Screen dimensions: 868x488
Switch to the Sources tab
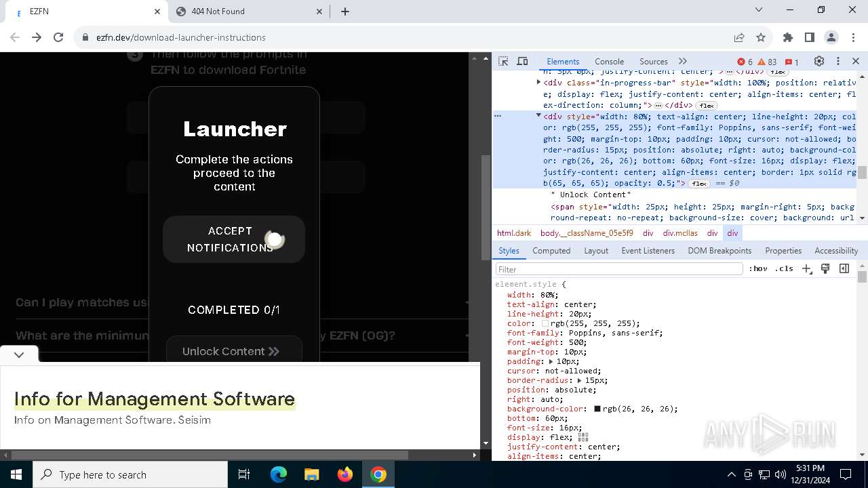pyautogui.click(x=654, y=61)
